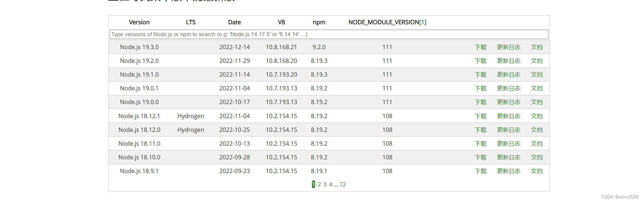Select V8 version 10.7.193.20 cell
The width and height of the screenshot is (644, 202).
pyautogui.click(x=281, y=75)
